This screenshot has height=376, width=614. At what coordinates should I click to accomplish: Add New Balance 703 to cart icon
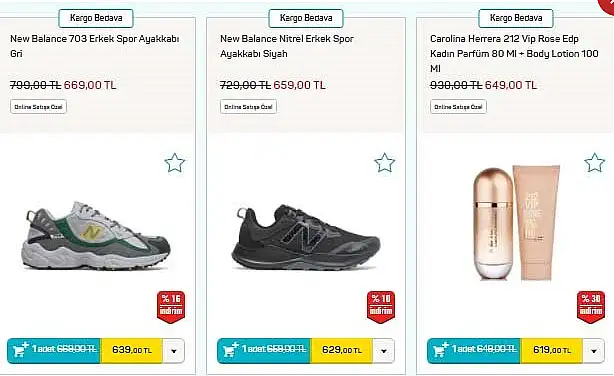point(20,349)
